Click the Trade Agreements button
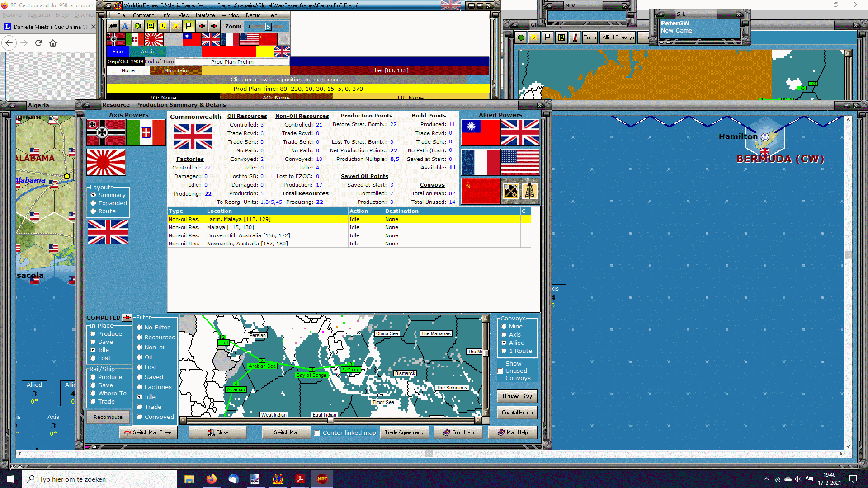The width and height of the screenshot is (868, 488). click(x=404, y=432)
